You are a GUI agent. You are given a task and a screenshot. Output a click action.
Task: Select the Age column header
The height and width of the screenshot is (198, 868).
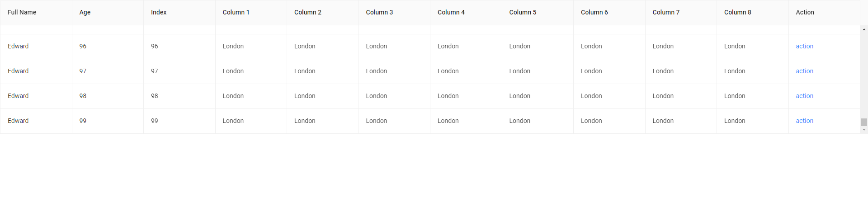coord(85,12)
